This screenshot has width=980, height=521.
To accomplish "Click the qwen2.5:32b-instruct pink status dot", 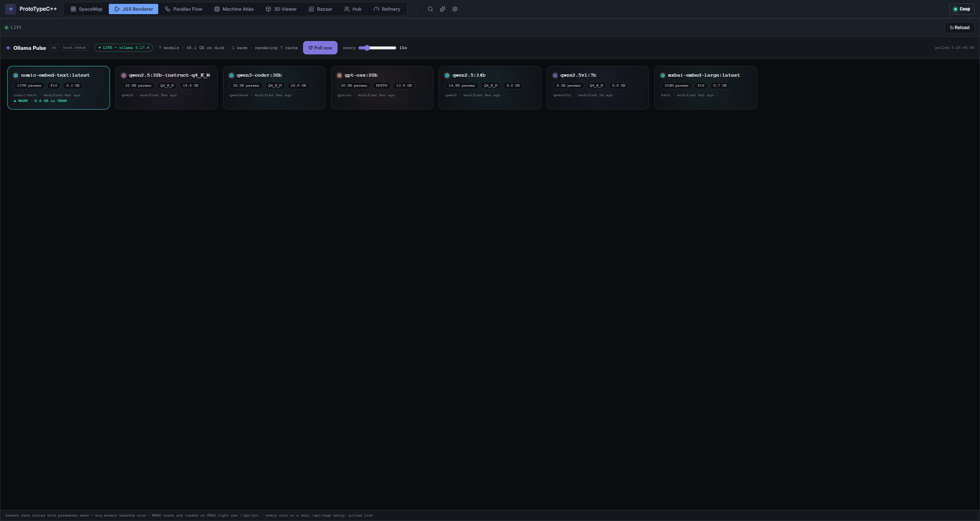I will [x=124, y=75].
